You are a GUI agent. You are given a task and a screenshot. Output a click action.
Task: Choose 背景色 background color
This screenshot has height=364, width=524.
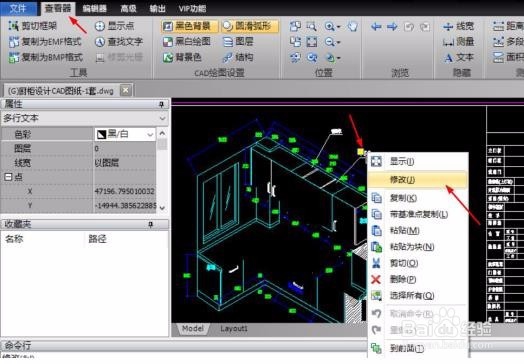point(182,57)
